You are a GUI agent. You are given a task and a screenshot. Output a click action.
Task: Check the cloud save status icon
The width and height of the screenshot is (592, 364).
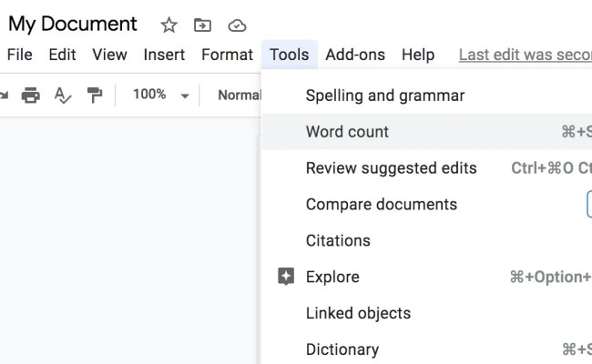(237, 25)
